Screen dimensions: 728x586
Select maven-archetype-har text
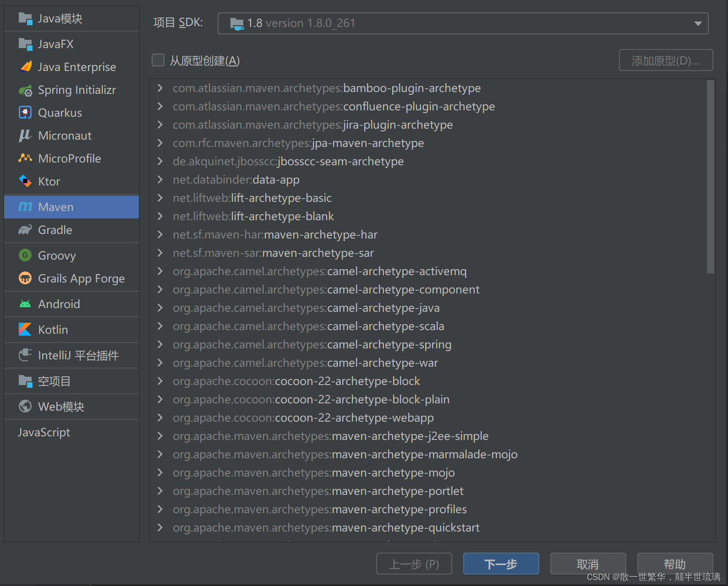click(x=321, y=234)
